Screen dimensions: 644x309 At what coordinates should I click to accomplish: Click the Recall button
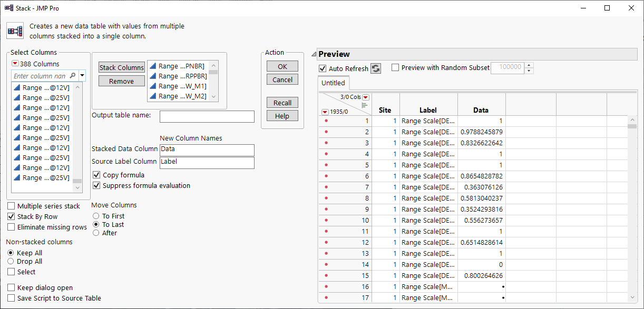pos(282,102)
